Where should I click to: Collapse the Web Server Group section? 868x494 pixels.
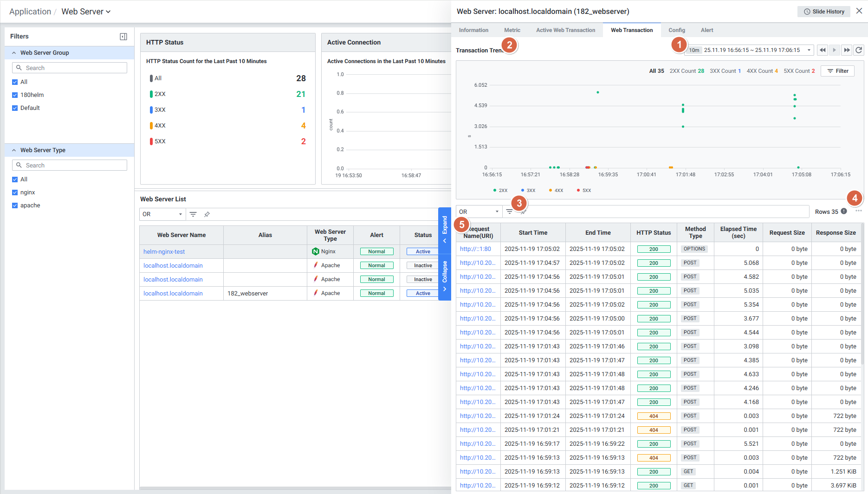(x=14, y=53)
